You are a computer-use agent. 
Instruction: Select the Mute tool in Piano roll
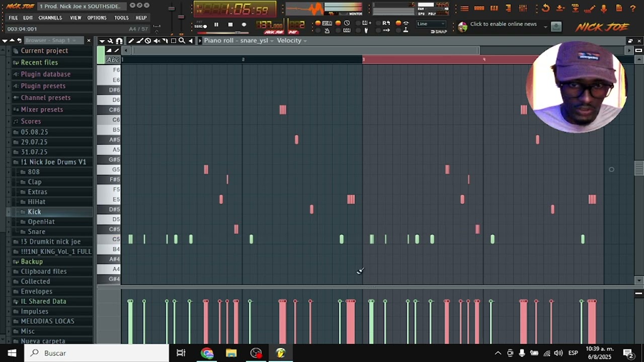(156, 41)
